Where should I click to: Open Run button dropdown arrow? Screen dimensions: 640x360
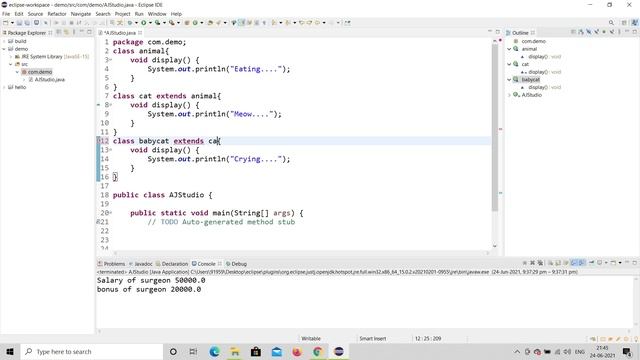(x=150, y=23)
